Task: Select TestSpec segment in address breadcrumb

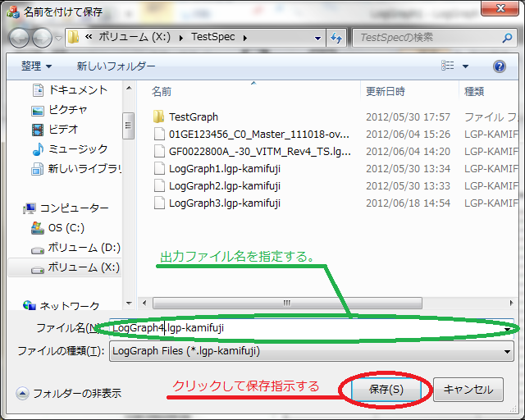Action: (213, 37)
